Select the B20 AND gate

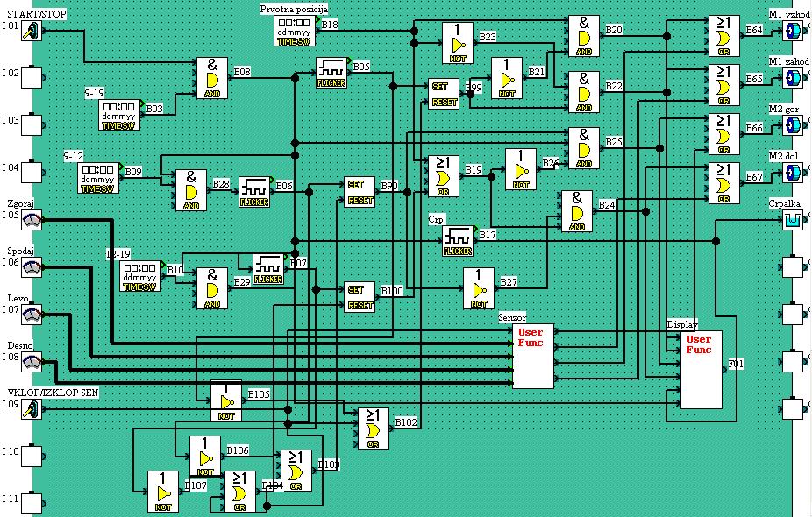(x=584, y=36)
